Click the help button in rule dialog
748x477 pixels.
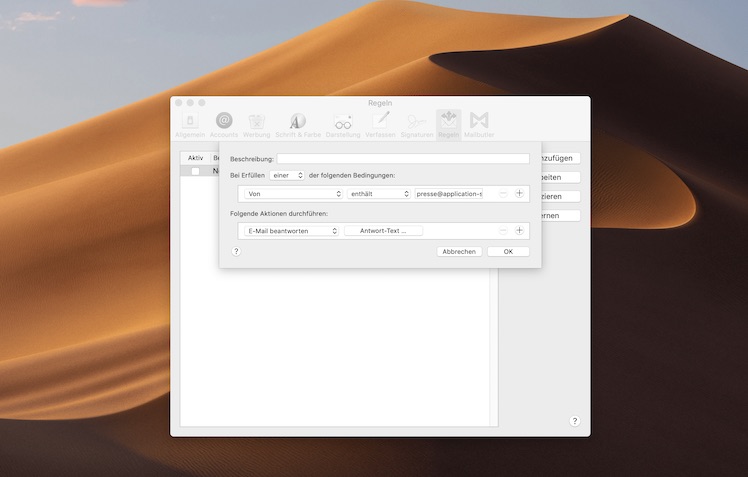[x=236, y=252]
